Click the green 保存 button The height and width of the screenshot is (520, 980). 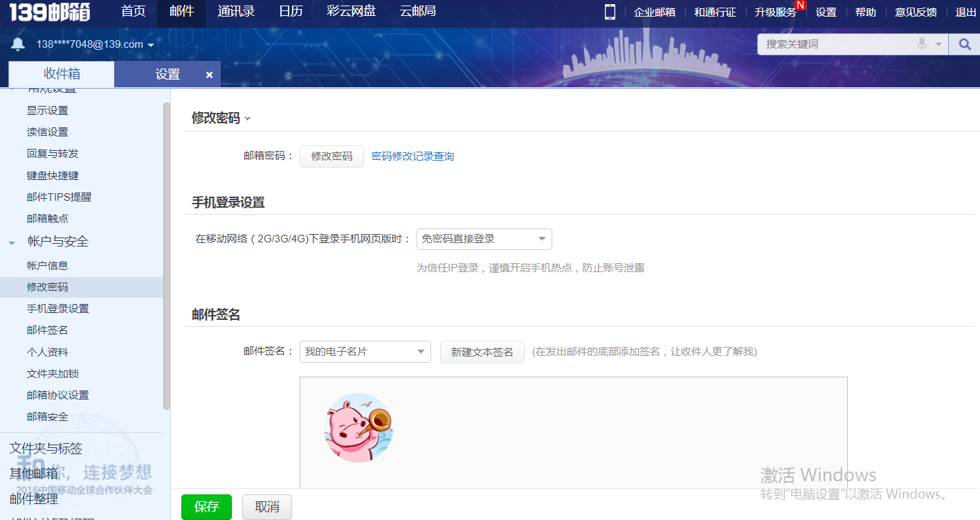[x=206, y=507]
